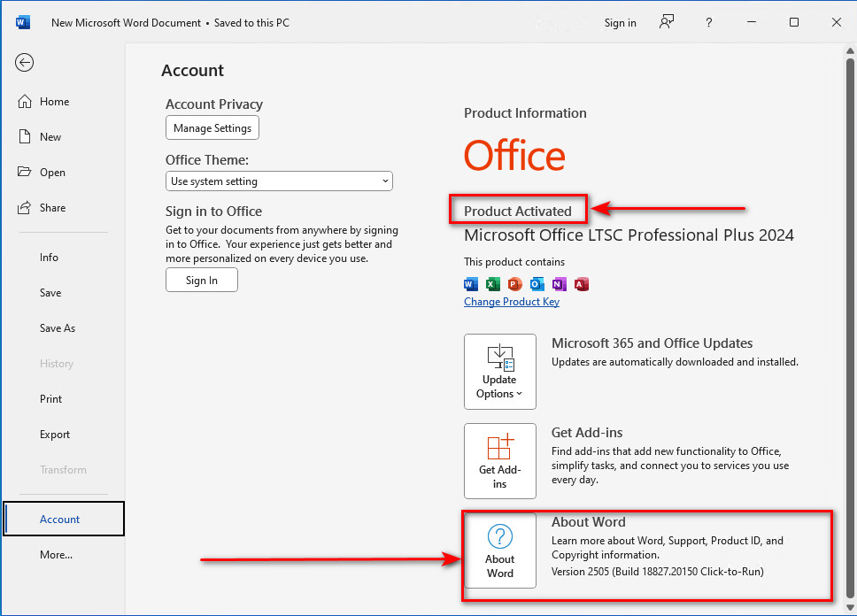Viewport: 857px width, 616px height.
Task: Open the Print menu item
Action: 50,399
